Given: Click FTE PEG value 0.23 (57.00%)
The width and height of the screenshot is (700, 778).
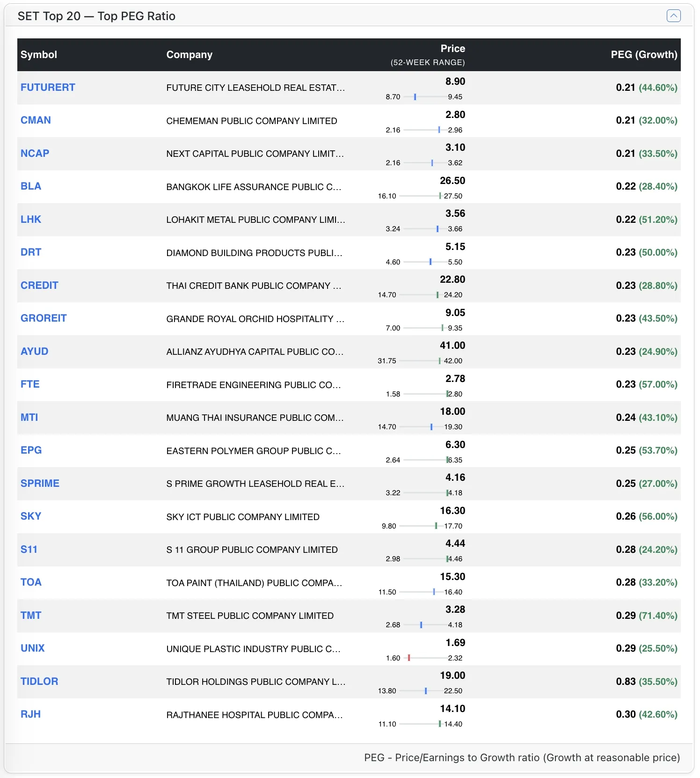Looking at the screenshot, I should point(647,384).
